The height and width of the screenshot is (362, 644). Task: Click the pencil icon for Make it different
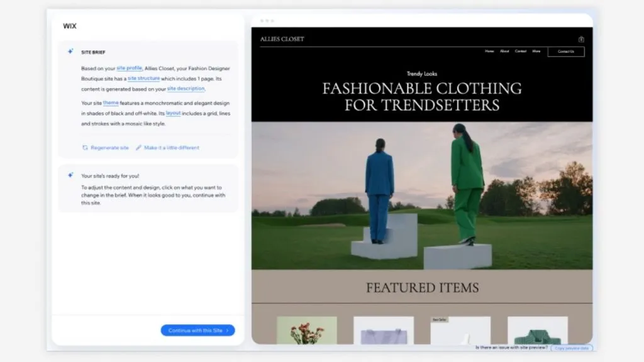tap(138, 148)
